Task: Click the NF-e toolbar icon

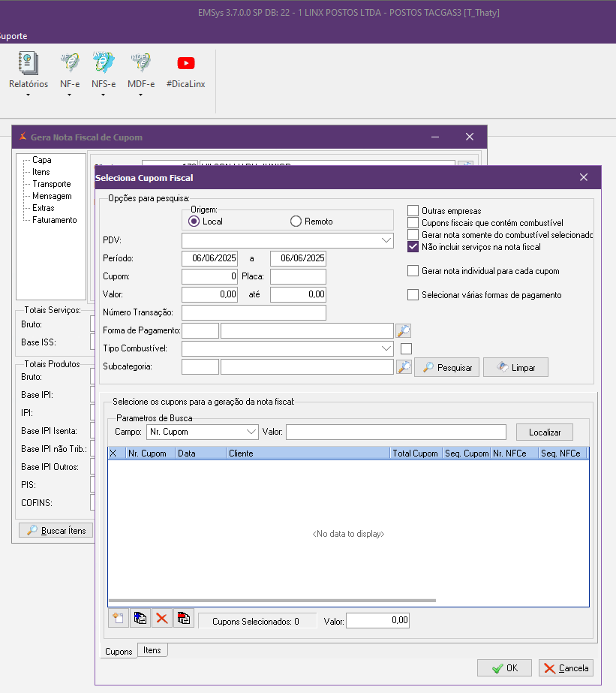Action: (x=70, y=64)
